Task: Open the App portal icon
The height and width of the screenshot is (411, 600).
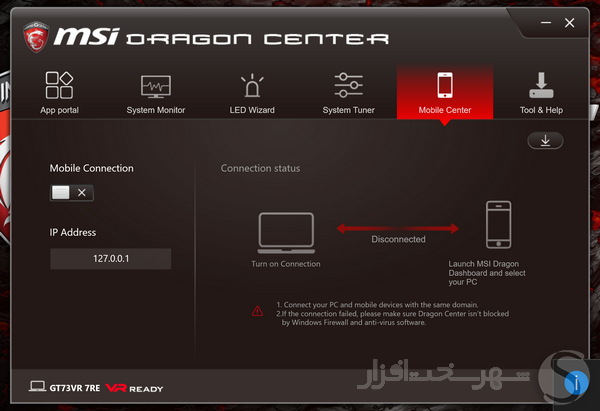Action: point(59,85)
